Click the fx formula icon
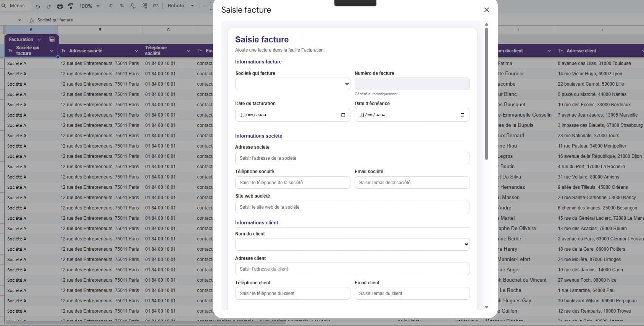Screen dimensions: 644x326 [32, 20]
